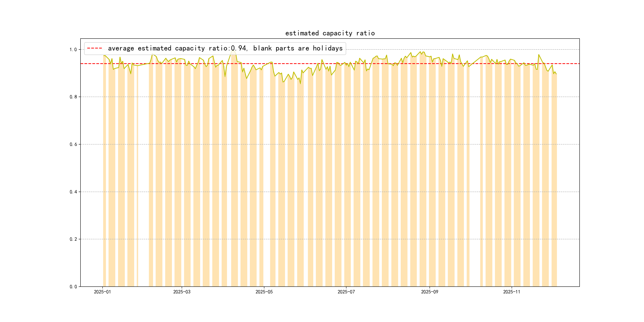Click the chart title 'estimated capacity ratio'
The width and height of the screenshot is (644, 322).
(x=330, y=33)
